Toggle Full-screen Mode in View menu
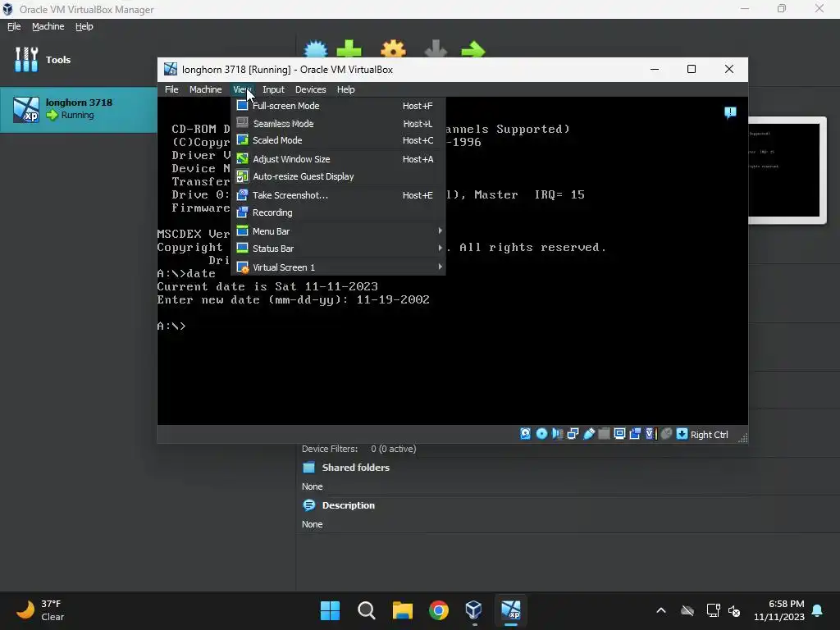The height and width of the screenshot is (630, 840). [x=339, y=106]
